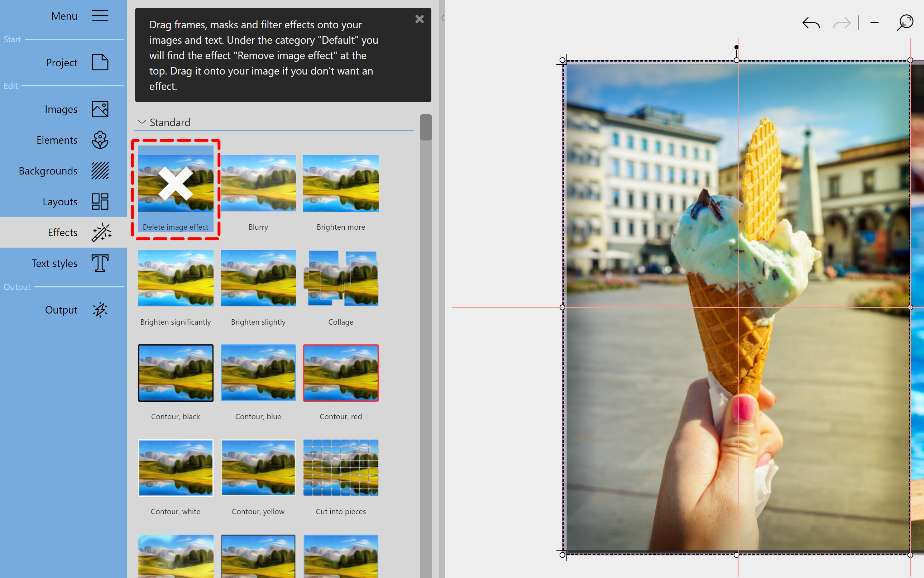
Task: Collapse the effects sidebar with the chevron
Action: pos(442,18)
